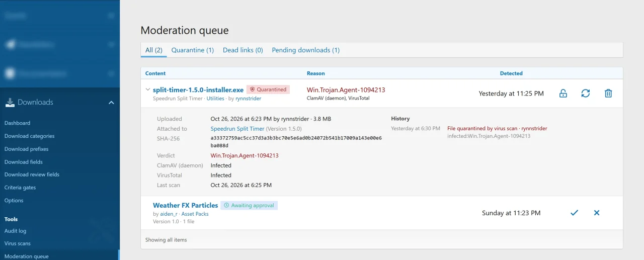Open Download fields in the sidebar
The height and width of the screenshot is (260, 644).
click(24, 162)
